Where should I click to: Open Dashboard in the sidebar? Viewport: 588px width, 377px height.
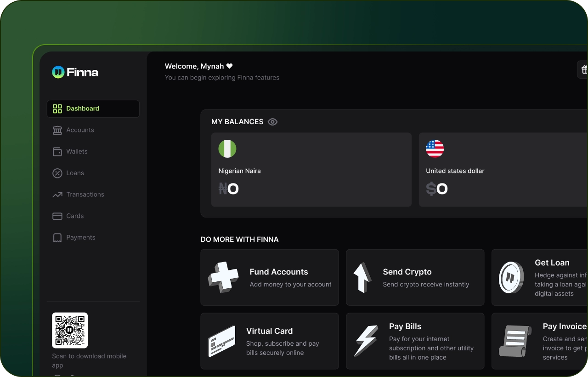click(93, 109)
